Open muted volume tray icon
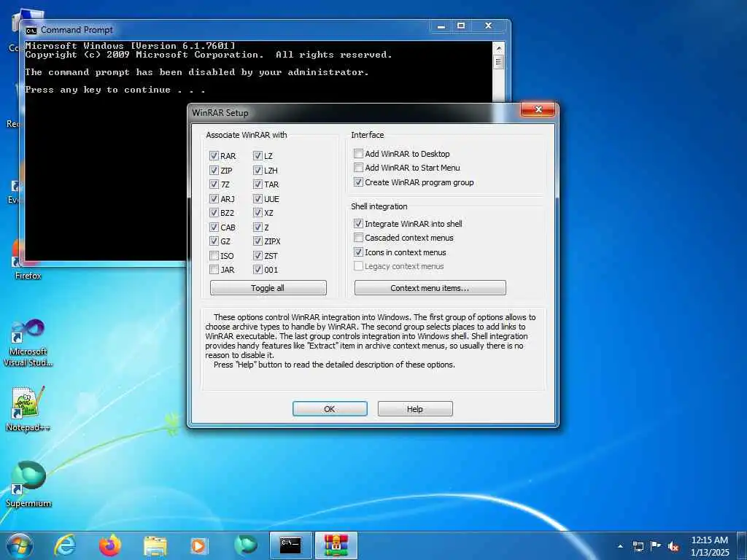The height and width of the screenshot is (560, 747). pyautogui.click(x=673, y=546)
